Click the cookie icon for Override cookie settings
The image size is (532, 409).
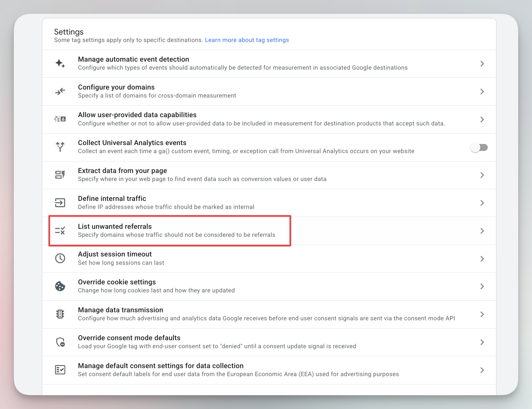pyautogui.click(x=60, y=286)
